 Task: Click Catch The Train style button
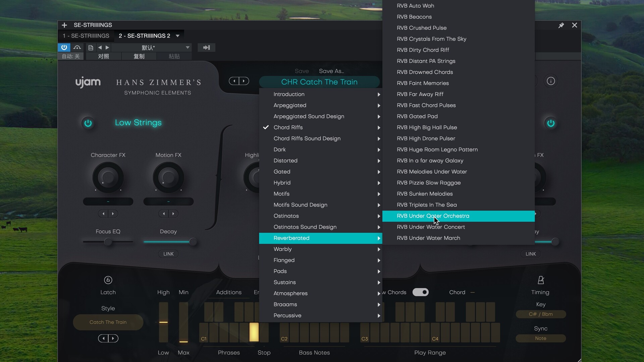pyautogui.click(x=108, y=322)
